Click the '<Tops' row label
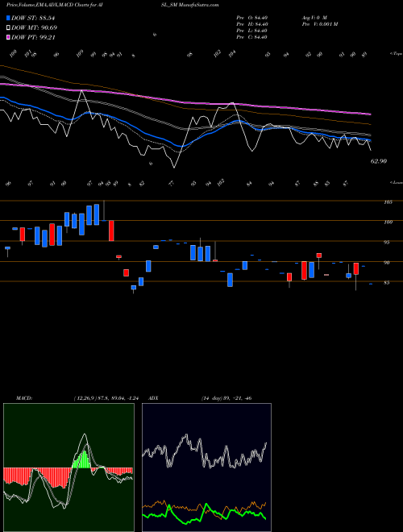This screenshot has width=403, height=532. point(397,54)
